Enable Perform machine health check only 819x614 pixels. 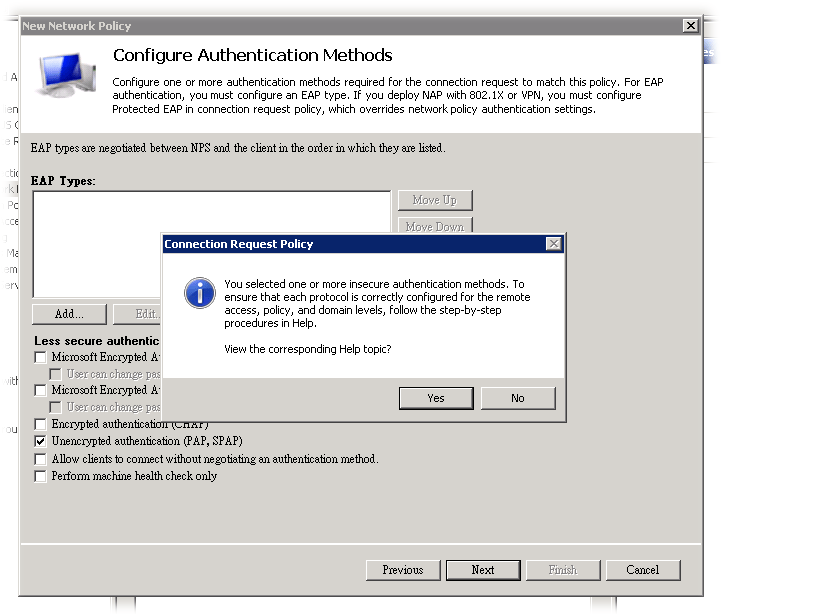coord(41,476)
